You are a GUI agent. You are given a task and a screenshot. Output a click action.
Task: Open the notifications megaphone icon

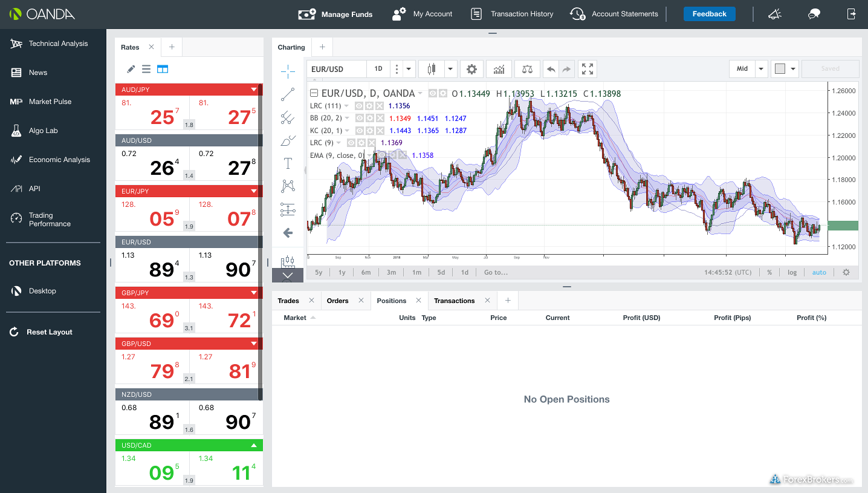[x=775, y=14]
